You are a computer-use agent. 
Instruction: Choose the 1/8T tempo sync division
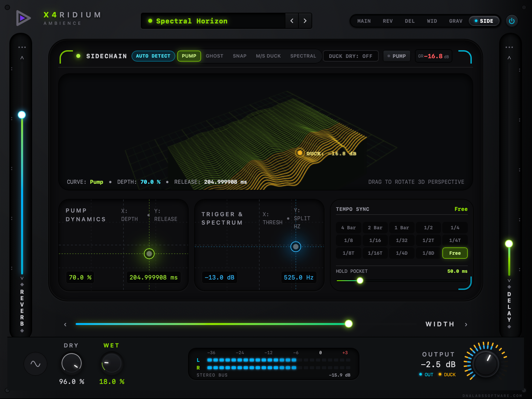pyautogui.click(x=348, y=253)
